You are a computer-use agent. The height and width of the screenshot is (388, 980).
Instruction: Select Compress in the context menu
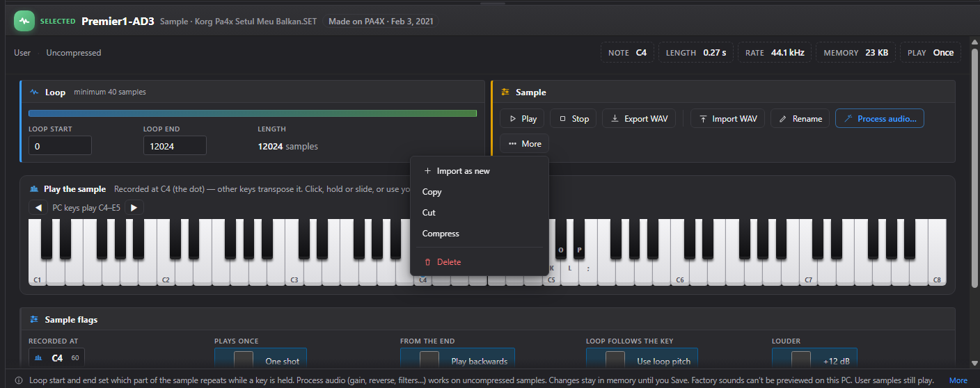pyautogui.click(x=480, y=234)
